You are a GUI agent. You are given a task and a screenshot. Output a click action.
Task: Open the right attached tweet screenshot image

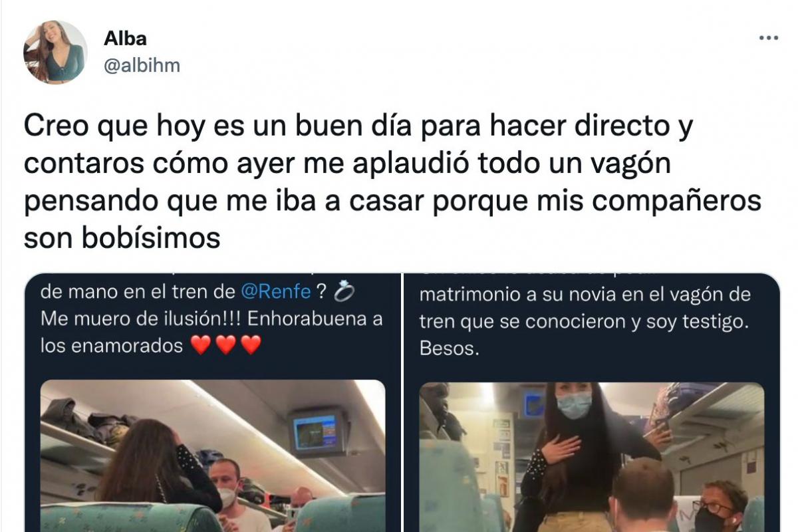[x=592, y=403]
